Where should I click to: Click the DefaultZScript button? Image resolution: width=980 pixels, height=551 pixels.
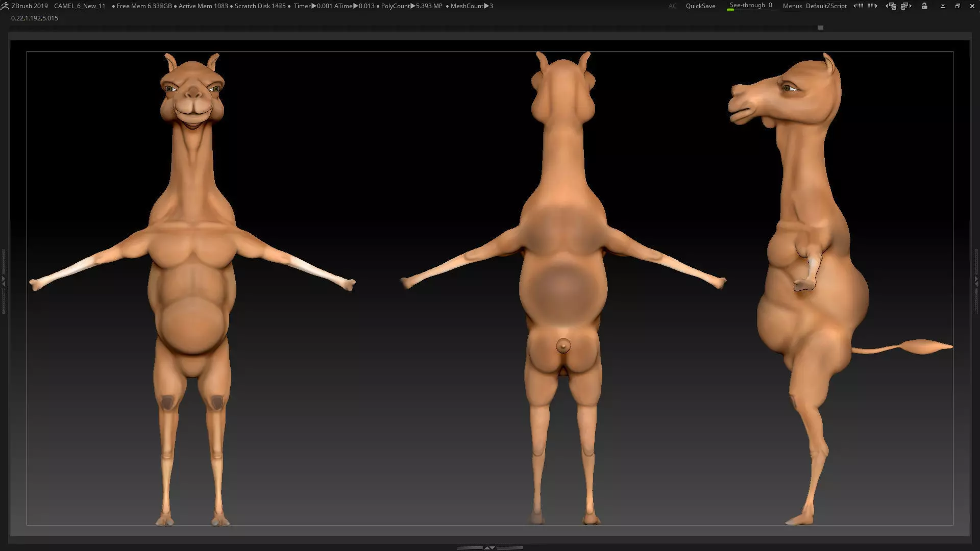click(826, 6)
